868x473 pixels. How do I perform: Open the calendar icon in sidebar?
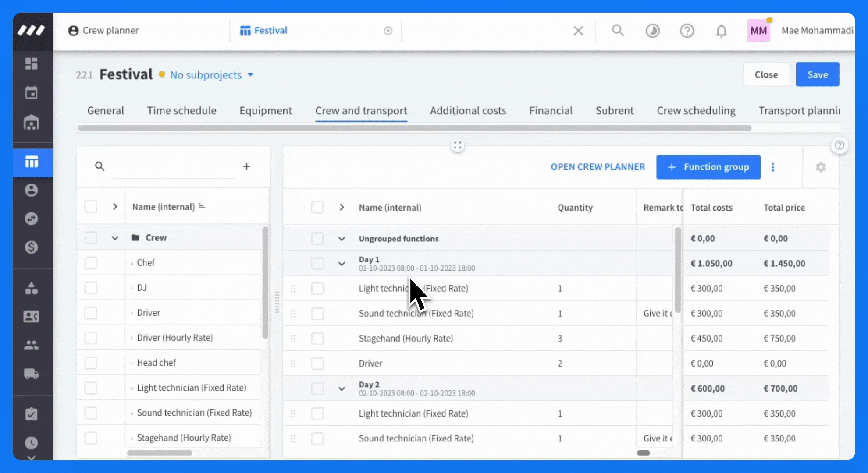31,92
